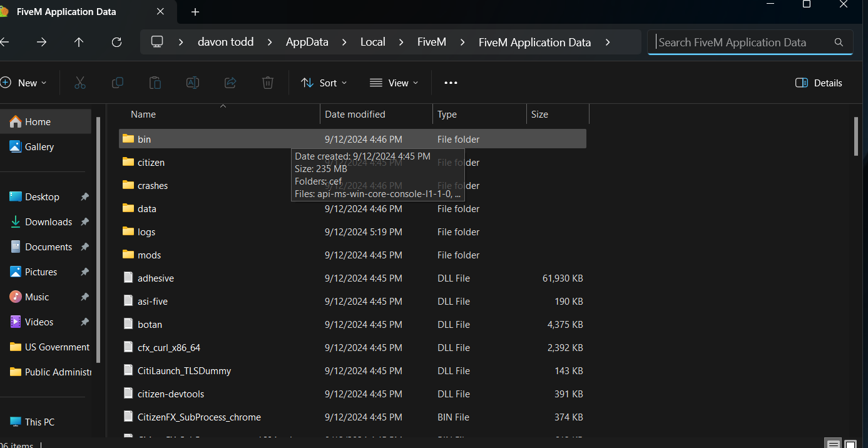Select the mods folder icon
The width and height of the screenshot is (868, 448).
(128, 255)
